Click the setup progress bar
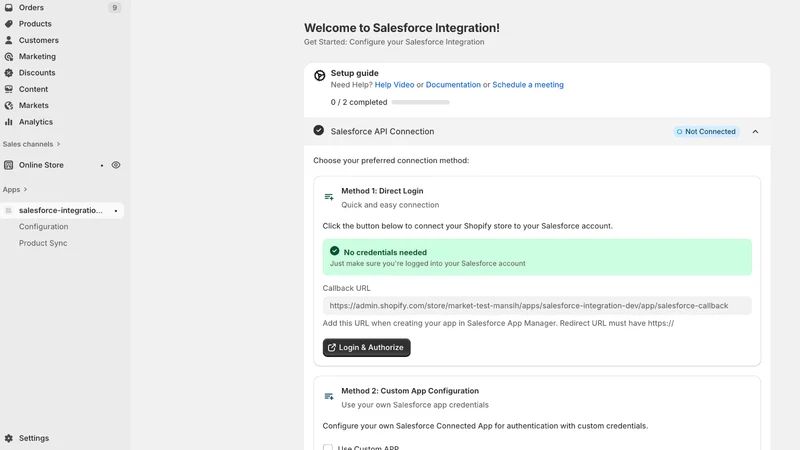Image resolution: width=800 pixels, height=450 pixels. click(420, 103)
